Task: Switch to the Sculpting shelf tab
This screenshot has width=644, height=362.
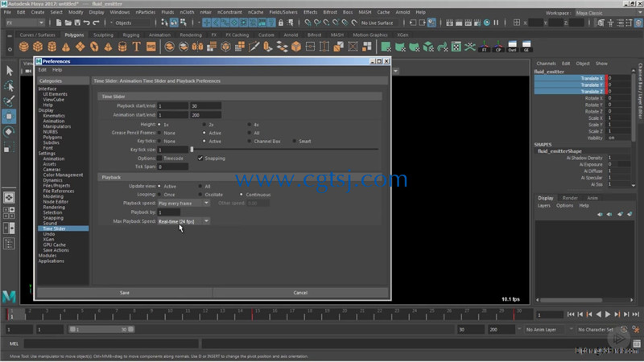Action: click(x=103, y=35)
